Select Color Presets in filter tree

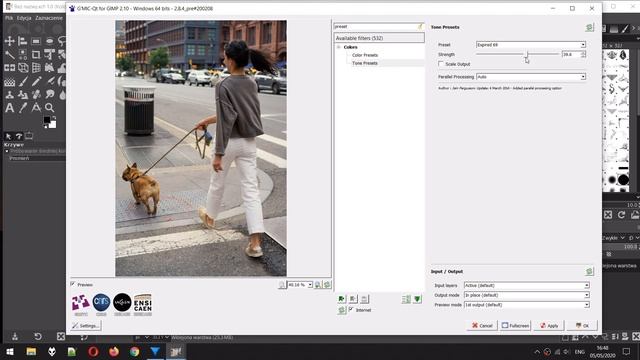[x=365, y=55]
